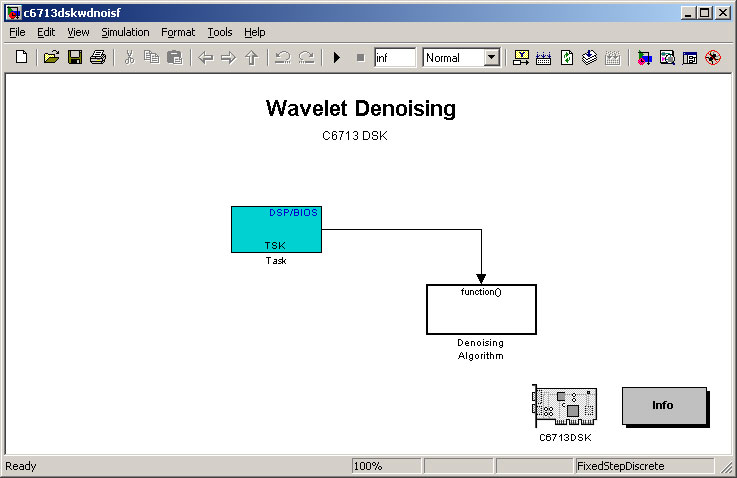Click the Update diagram refresh icon

pos(567,57)
